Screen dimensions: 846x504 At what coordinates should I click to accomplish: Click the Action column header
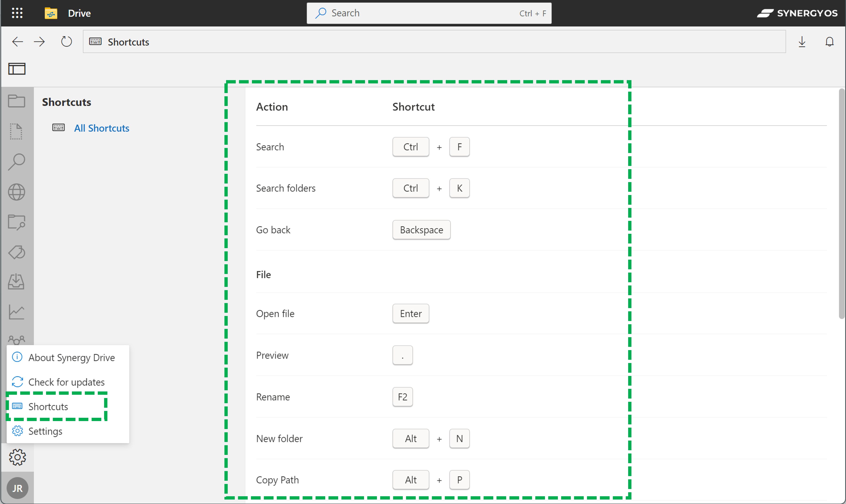pyautogui.click(x=272, y=107)
